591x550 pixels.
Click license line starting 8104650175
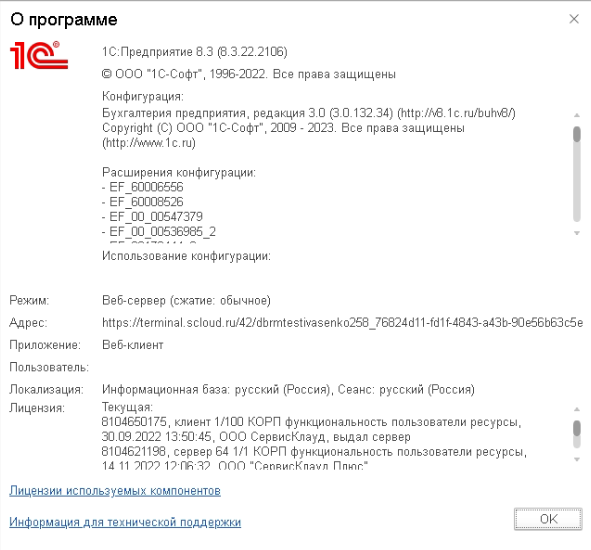[311, 422]
